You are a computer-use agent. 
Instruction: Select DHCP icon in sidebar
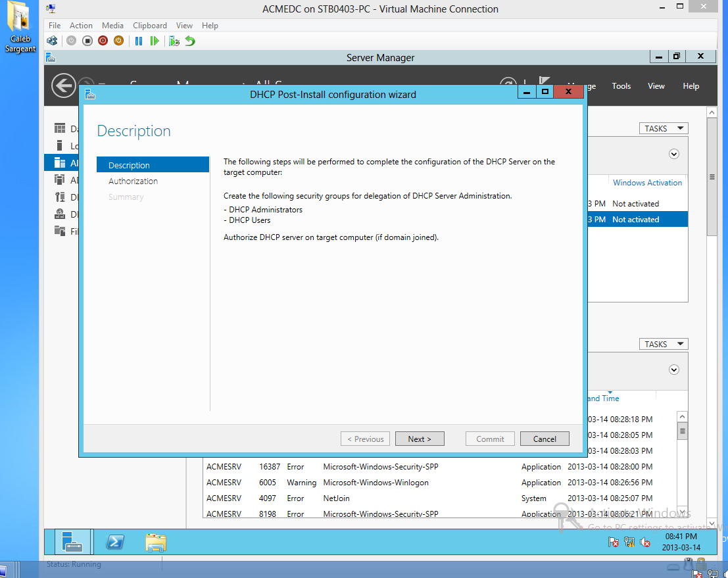tap(60, 197)
